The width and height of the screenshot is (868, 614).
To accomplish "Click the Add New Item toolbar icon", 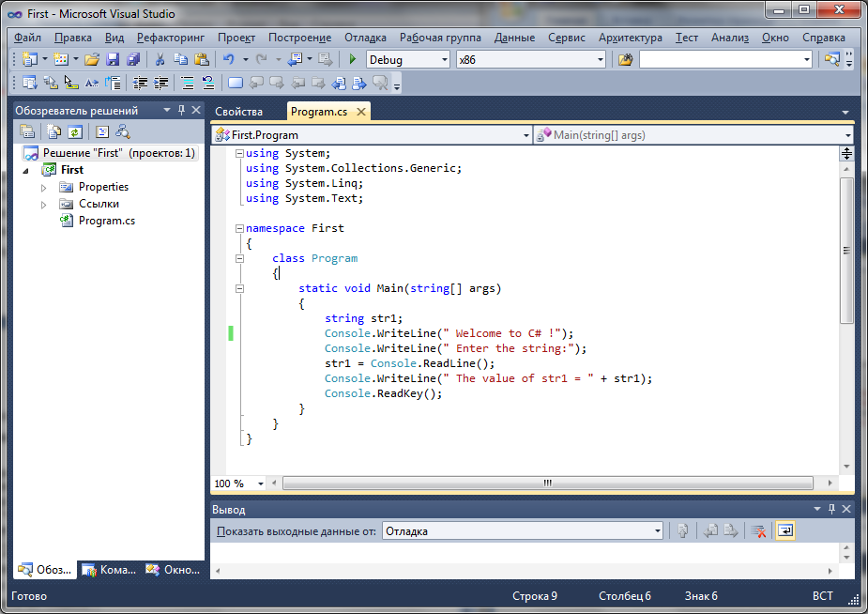I will [60, 59].
